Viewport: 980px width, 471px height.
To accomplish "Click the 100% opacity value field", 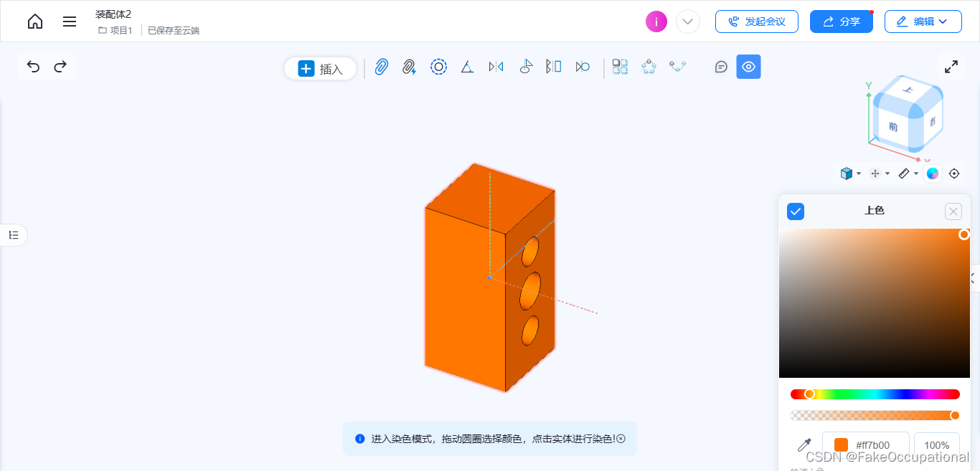I will click(937, 445).
